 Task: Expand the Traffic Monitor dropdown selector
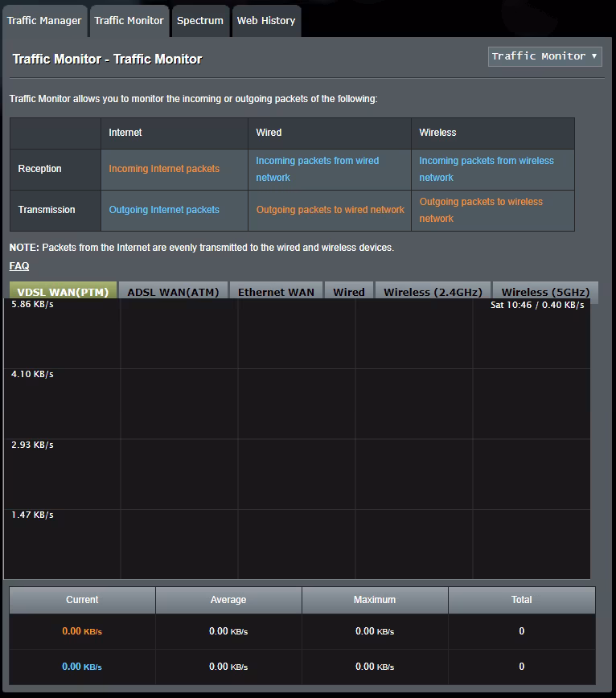544,56
